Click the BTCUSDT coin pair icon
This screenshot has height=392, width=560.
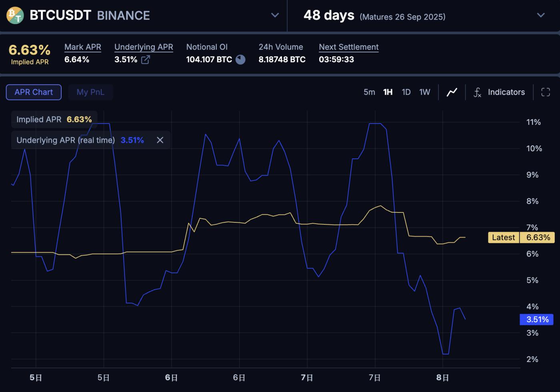pyautogui.click(x=15, y=16)
